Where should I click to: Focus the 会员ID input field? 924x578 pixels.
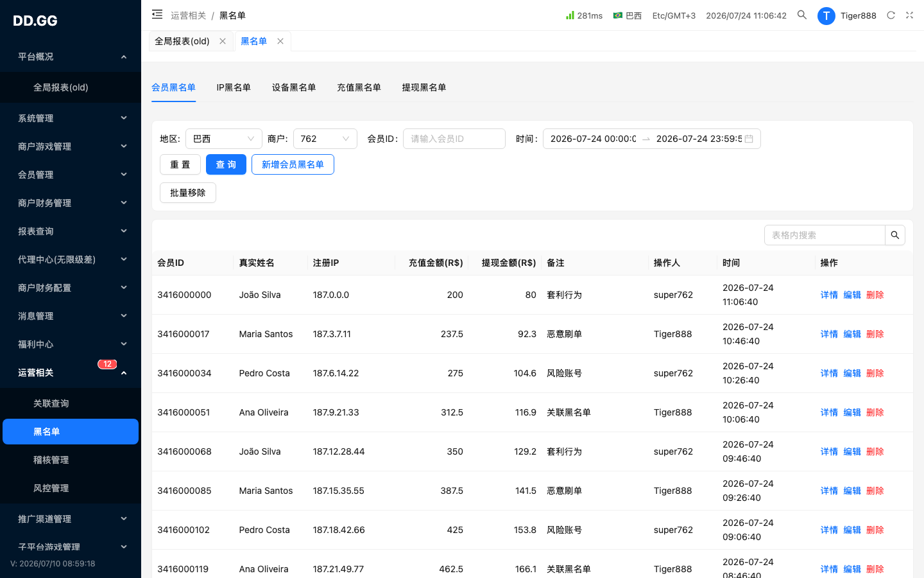(454, 139)
